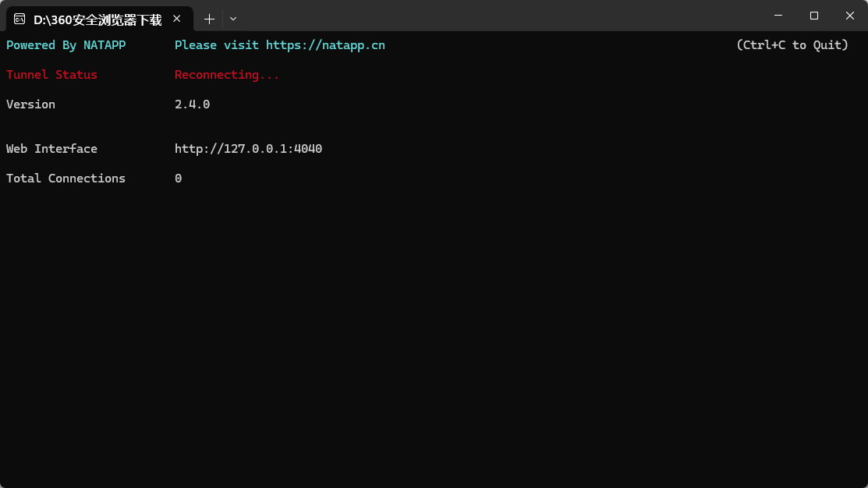Click the Powered By NATAPP text
The image size is (868, 488).
pyautogui.click(x=66, y=44)
